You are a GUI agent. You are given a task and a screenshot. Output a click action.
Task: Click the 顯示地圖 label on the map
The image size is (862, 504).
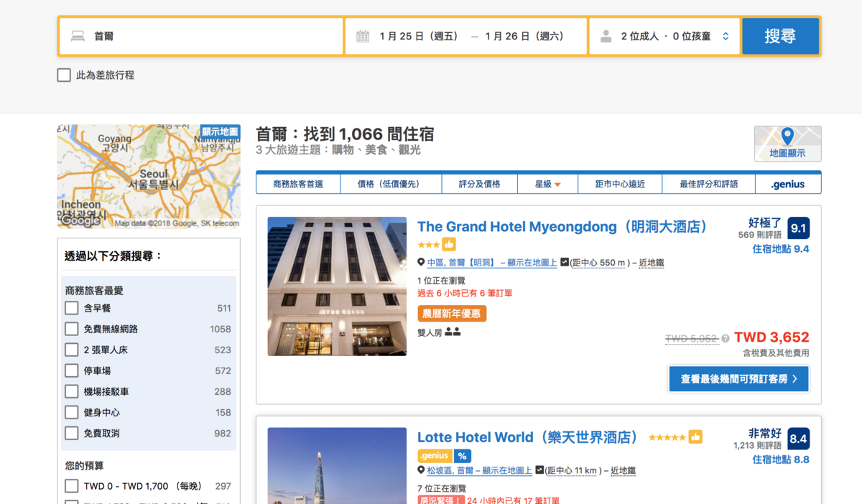coord(220,131)
